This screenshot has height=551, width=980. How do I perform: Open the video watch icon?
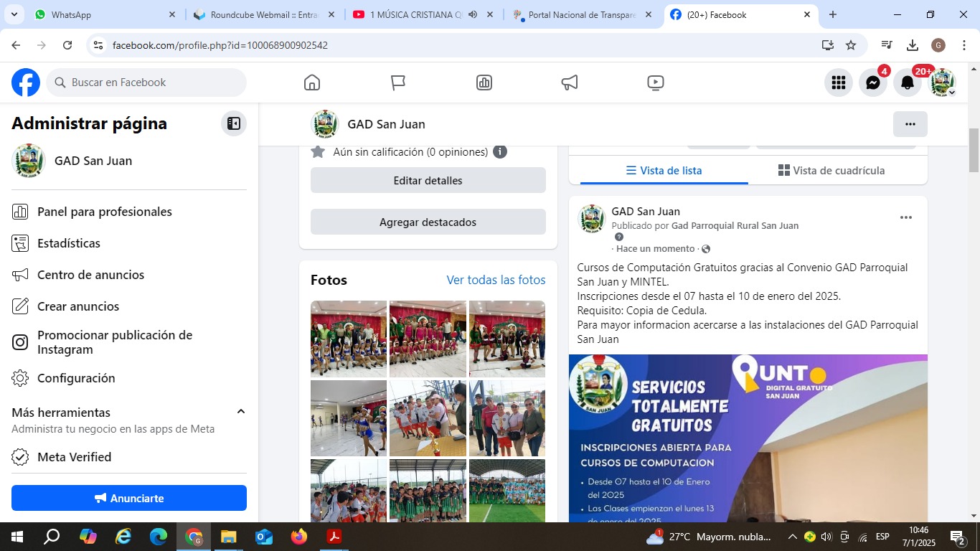tap(655, 83)
